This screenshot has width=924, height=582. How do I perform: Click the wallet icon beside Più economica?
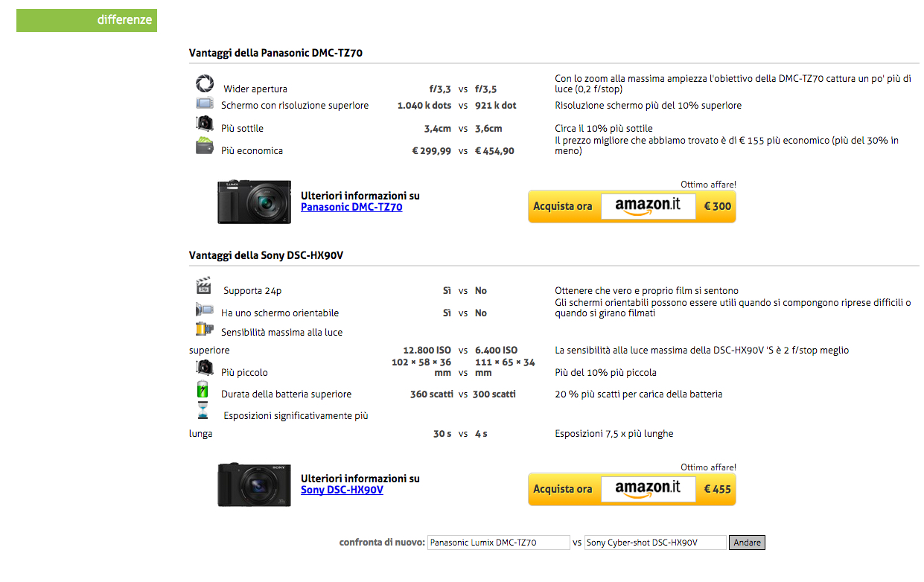point(204,146)
